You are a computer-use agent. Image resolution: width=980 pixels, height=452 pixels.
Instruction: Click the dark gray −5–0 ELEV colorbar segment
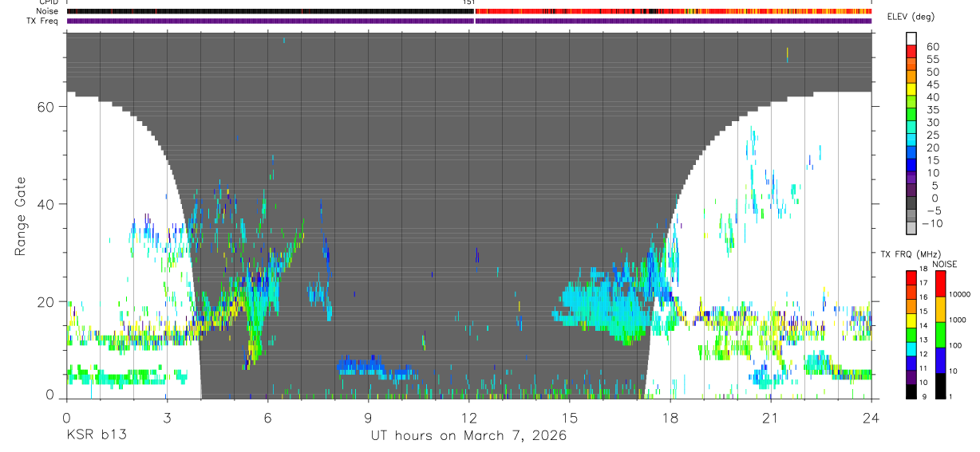tap(911, 204)
